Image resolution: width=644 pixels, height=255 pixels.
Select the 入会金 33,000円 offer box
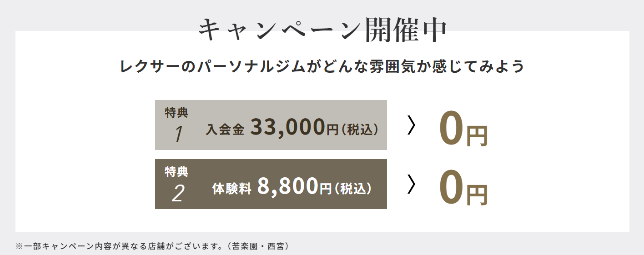[293, 125]
